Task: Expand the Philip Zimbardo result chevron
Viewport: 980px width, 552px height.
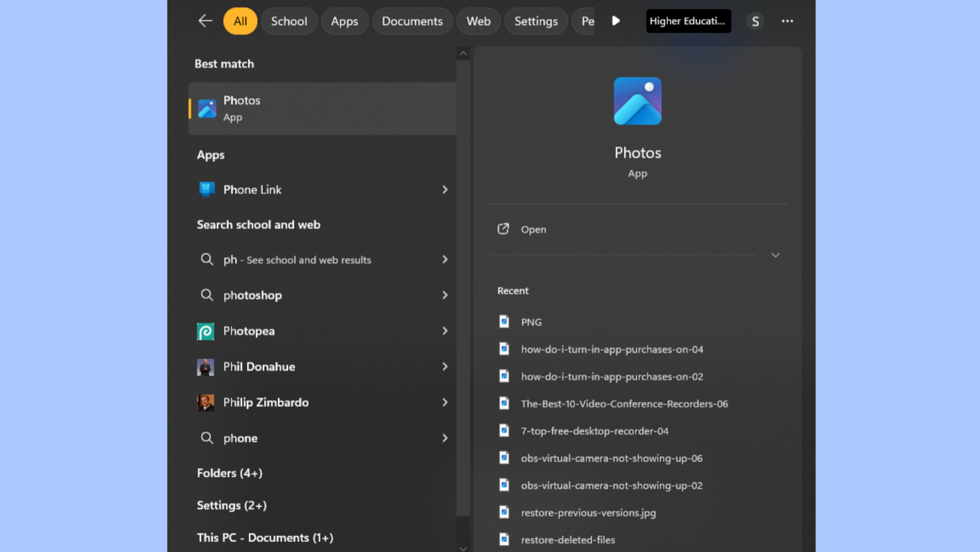Action: (445, 402)
